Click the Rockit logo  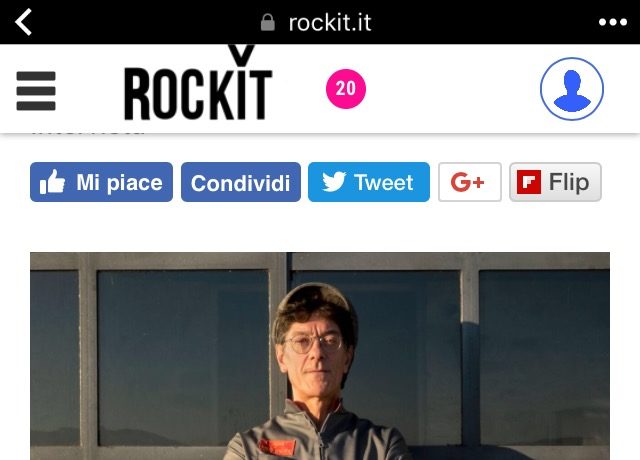198,84
